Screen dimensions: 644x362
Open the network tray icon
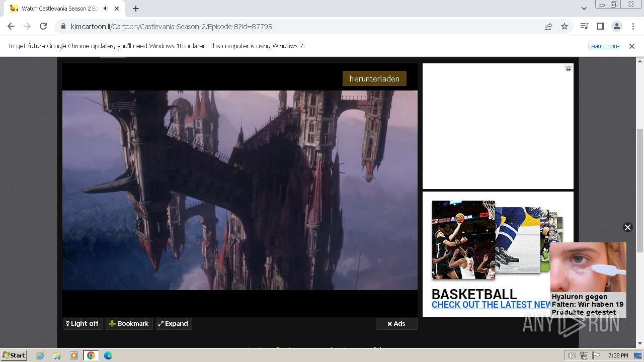584,355
